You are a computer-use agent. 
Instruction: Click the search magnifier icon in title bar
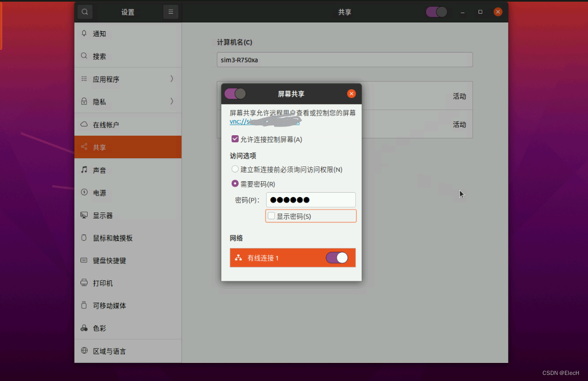[84, 11]
